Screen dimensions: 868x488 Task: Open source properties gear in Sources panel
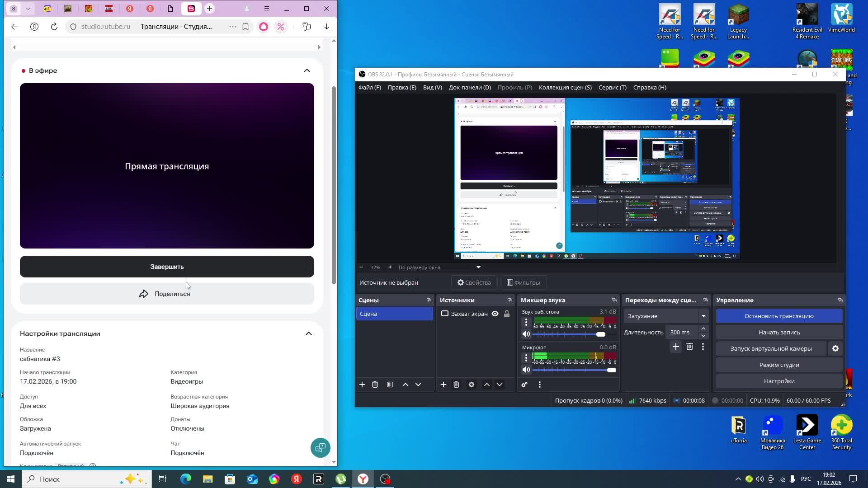[472, 385]
